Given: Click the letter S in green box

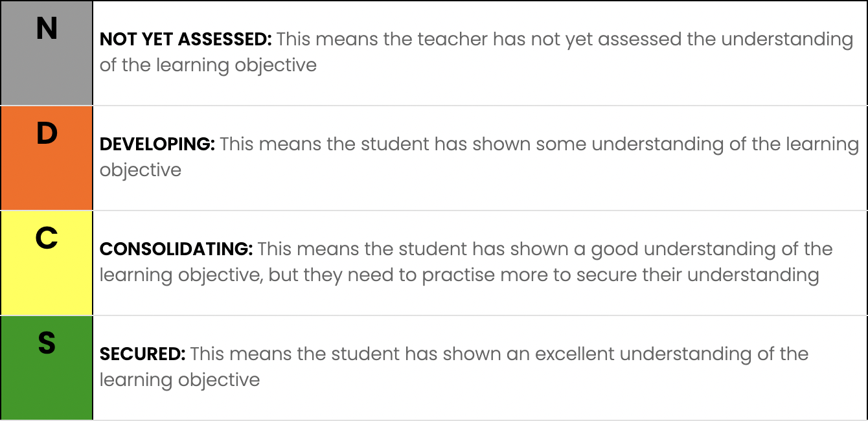Looking at the screenshot, I should tap(47, 343).
